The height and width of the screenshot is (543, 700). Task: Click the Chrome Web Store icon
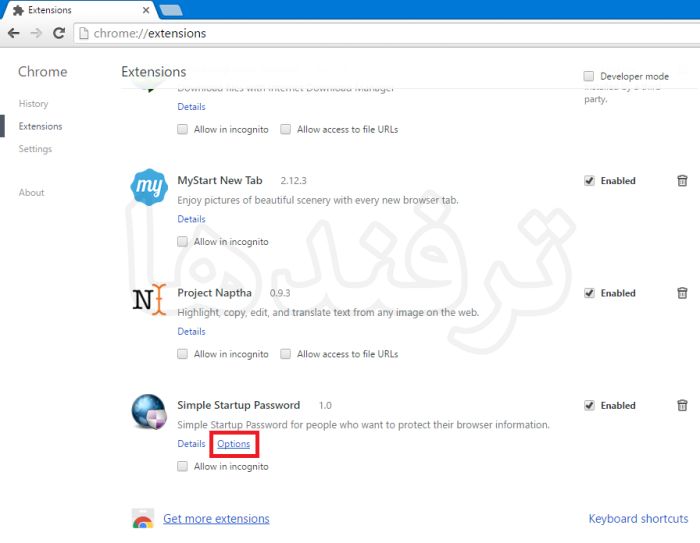(x=143, y=518)
